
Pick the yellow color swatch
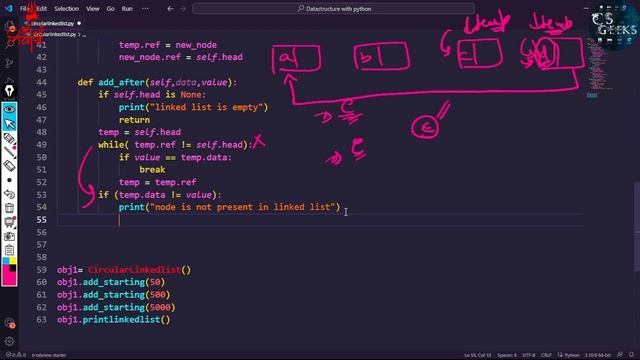pyautogui.click(x=13, y=260)
